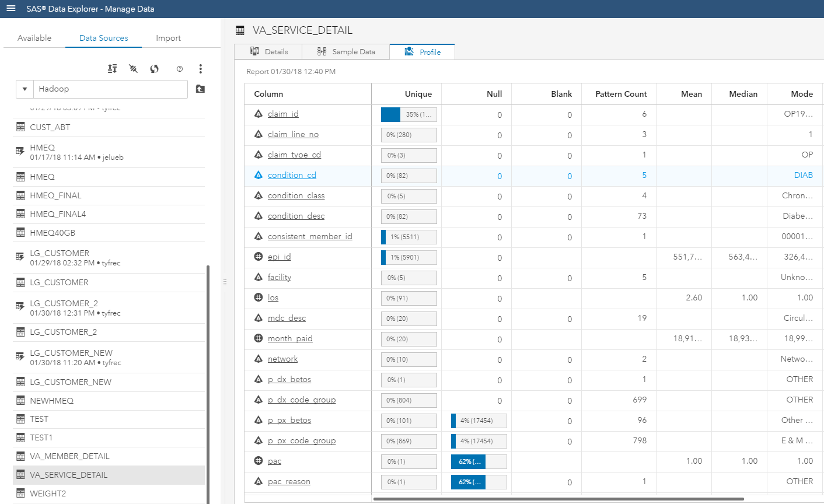Expand the server selection dropdown beside Hadoop
Viewport: 824px width, 504px height.
click(25, 89)
